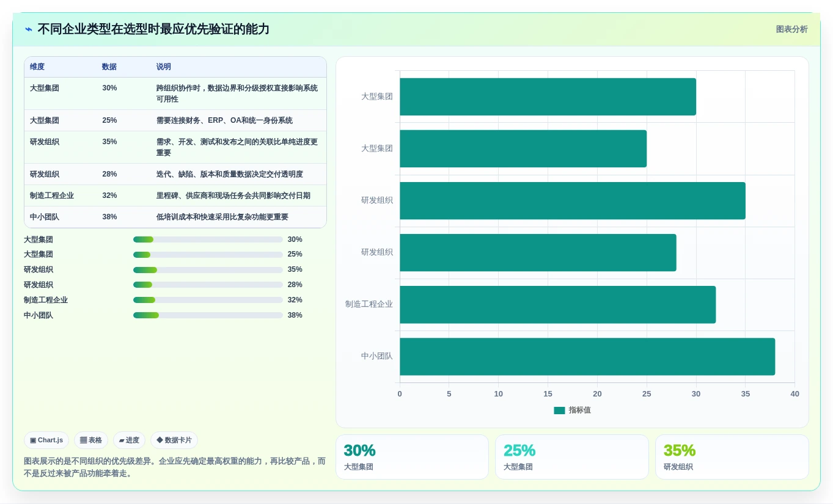Click the 中小团队 axis label in chart
The height and width of the screenshot is (504, 833).
click(377, 356)
